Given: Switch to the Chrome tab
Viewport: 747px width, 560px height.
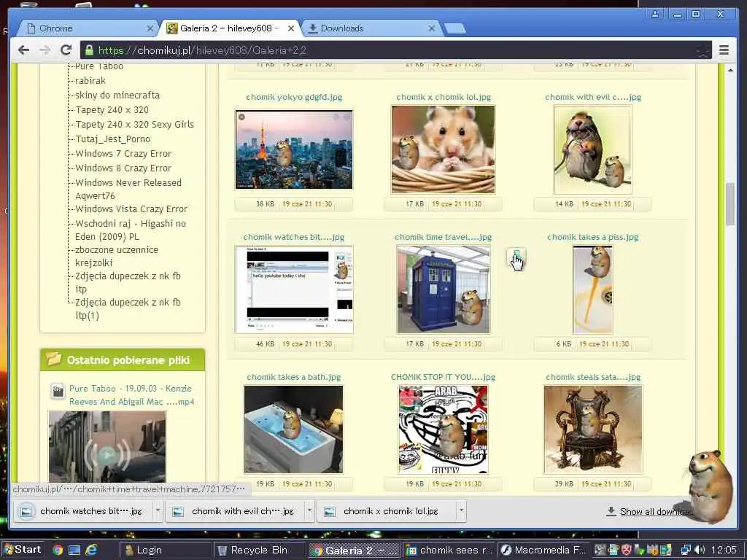Looking at the screenshot, I should [x=88, y=28].
